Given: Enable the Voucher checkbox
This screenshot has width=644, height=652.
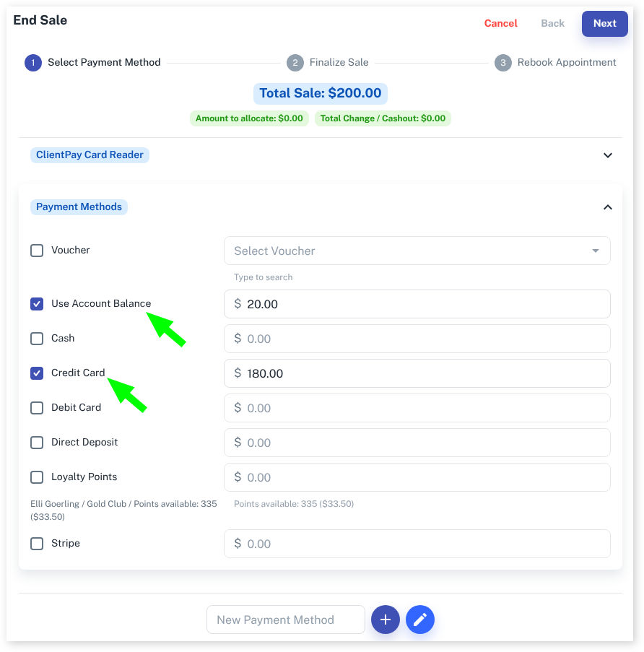Looking at the screenshot, I should click(x=37, y=251).
